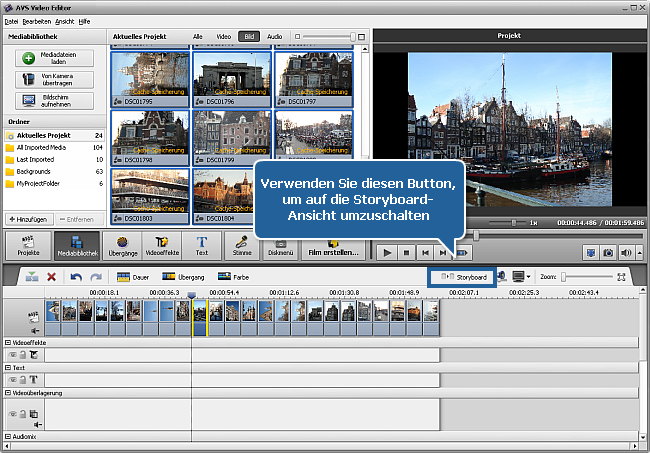Take a snapshot with the camera icon
This screenshot has width=650, height=453.
click(x=608, y=253)
